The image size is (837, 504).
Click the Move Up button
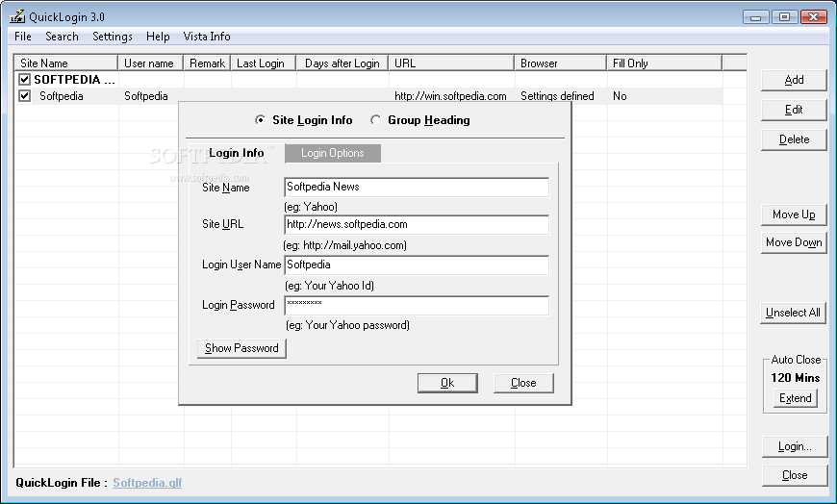[794, 214]
